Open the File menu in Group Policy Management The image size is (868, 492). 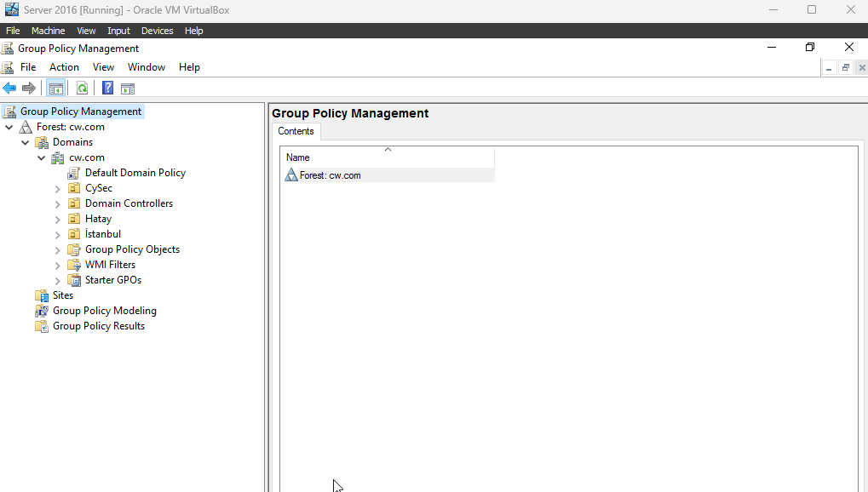[x=28, y=67]
